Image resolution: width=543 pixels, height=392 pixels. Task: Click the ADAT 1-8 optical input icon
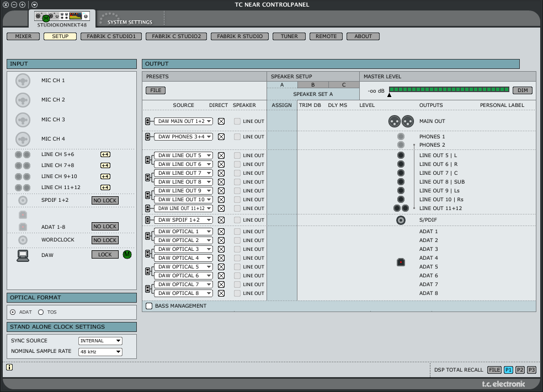point(23,227)
